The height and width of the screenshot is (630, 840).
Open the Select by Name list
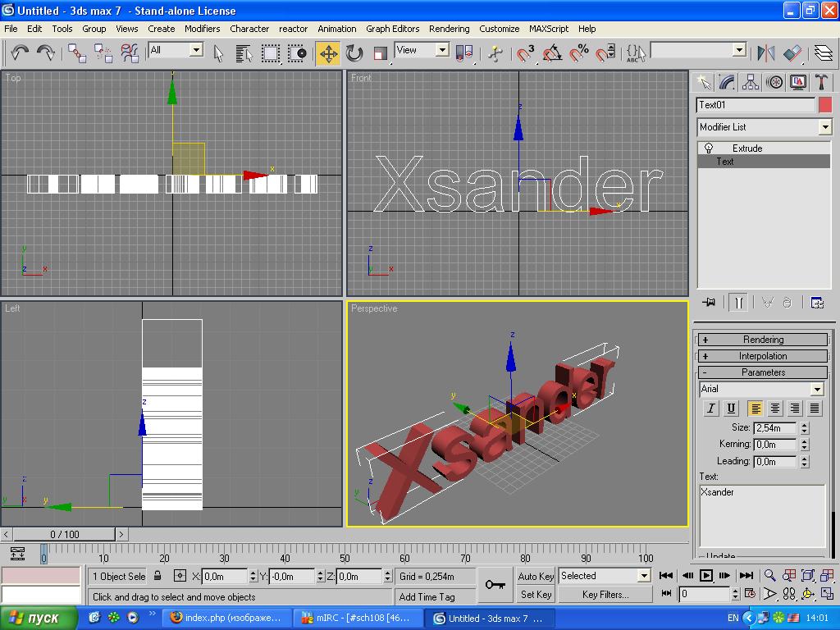(244, 53)
